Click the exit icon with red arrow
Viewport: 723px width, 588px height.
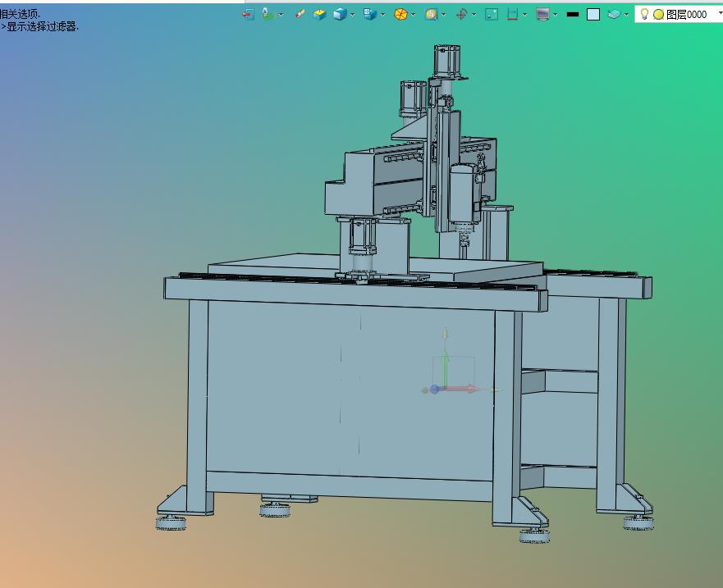pyautogui.click(x=248, y=15)
